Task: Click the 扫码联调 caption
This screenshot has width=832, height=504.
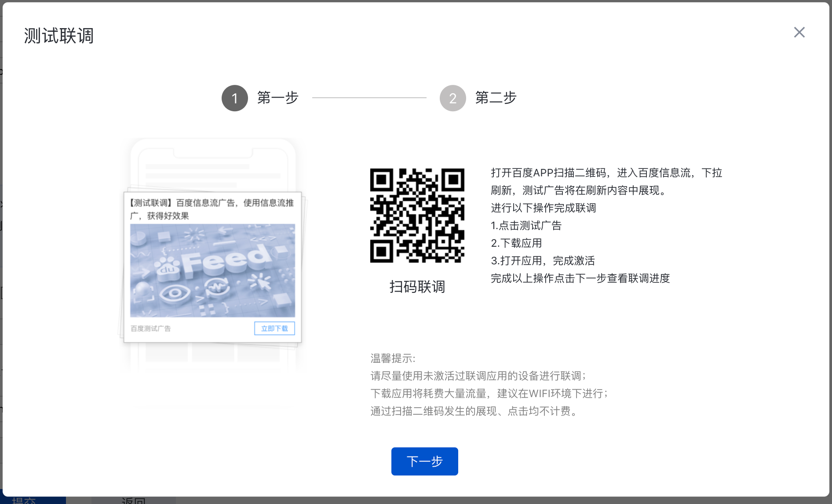Action: click(417, 287)
